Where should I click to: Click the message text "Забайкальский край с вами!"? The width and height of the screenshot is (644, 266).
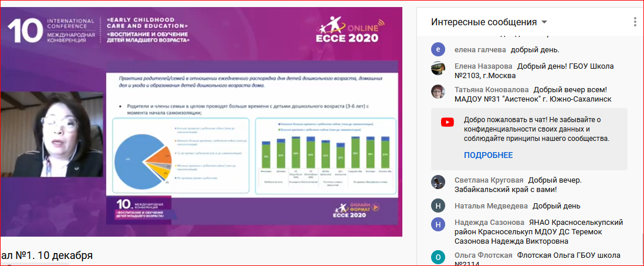506,190
